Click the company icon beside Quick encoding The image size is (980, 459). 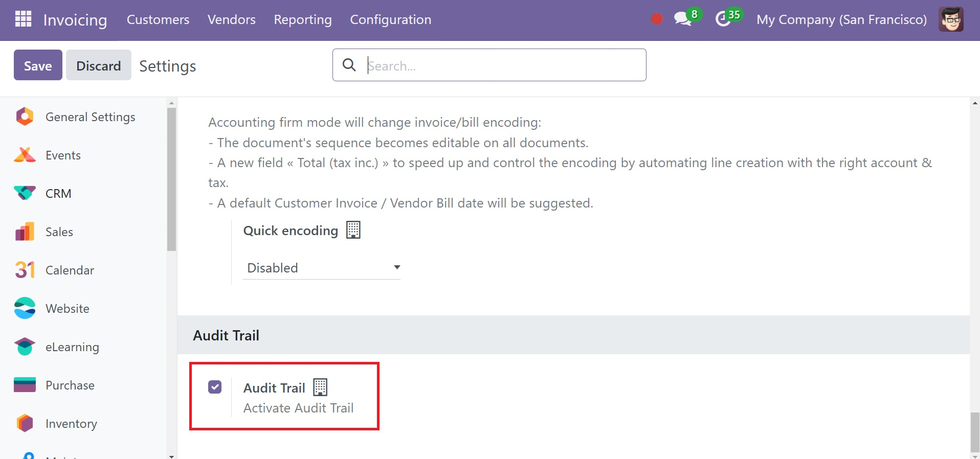pyautogui.click(x=353, y=230)
